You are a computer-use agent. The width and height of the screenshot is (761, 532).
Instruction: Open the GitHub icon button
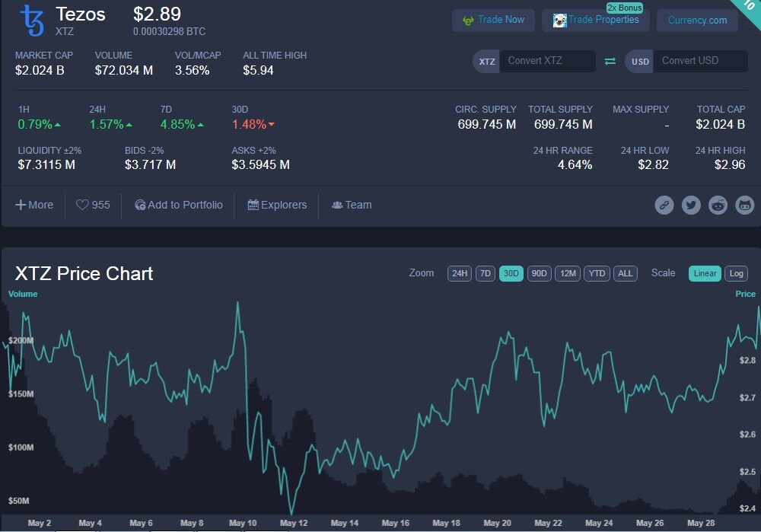point(744,205)
